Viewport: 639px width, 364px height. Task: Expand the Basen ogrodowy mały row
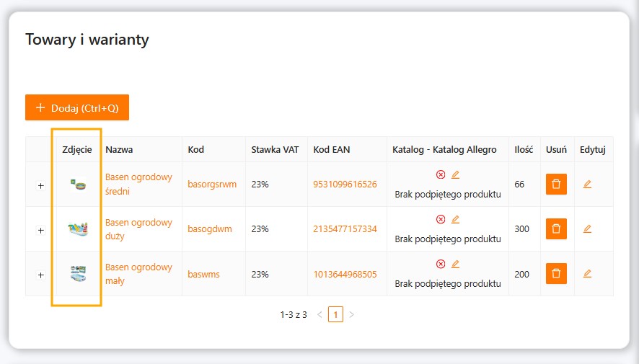(x=40, y=275)
